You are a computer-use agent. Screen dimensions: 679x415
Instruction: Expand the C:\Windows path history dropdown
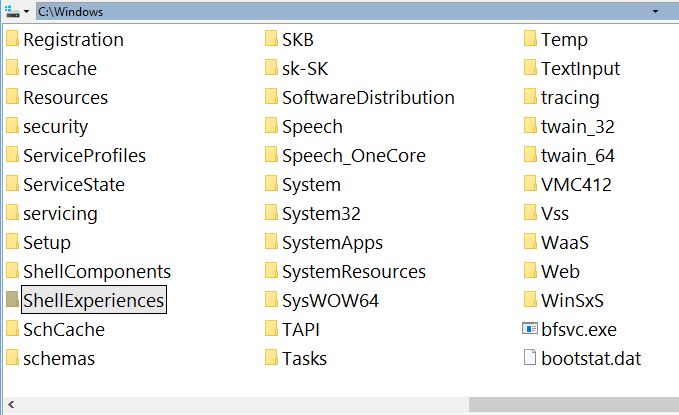(x=655, y=11)
